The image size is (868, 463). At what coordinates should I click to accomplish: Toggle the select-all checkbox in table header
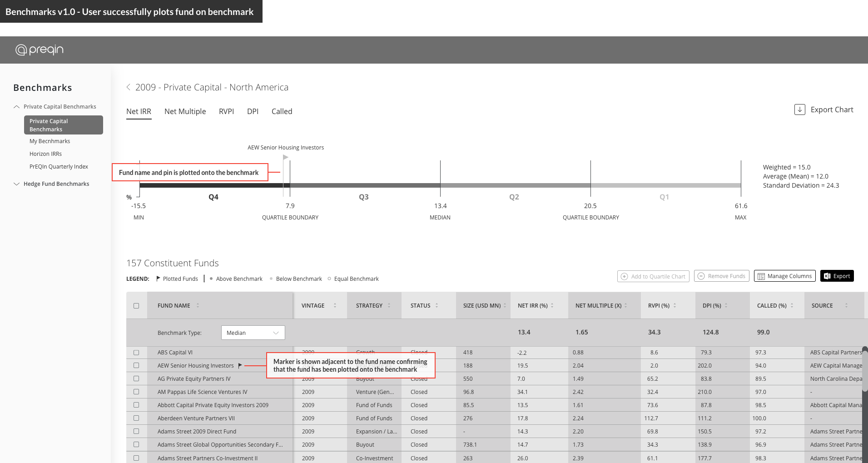pyautogui.click(x=136, y=306)
